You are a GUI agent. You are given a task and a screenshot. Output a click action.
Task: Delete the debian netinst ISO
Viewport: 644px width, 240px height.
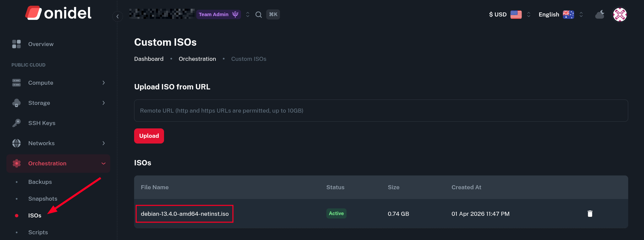point(590,214)
